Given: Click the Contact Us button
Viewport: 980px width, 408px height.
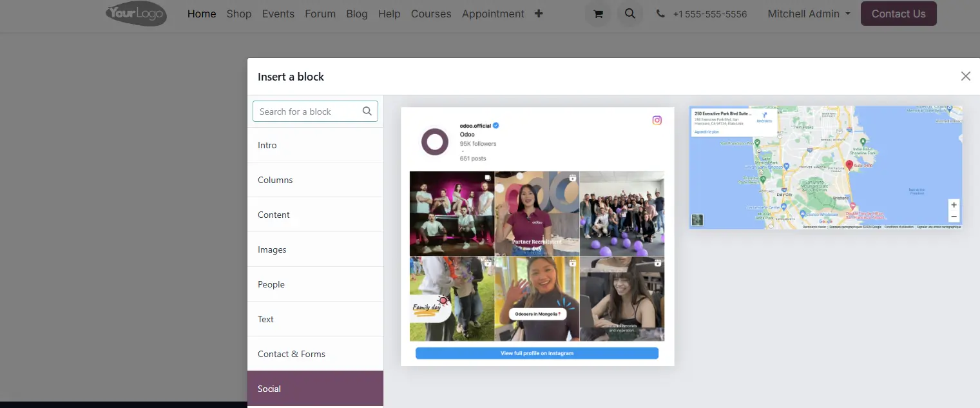Looking at the screenshot, I should point(898,14).
